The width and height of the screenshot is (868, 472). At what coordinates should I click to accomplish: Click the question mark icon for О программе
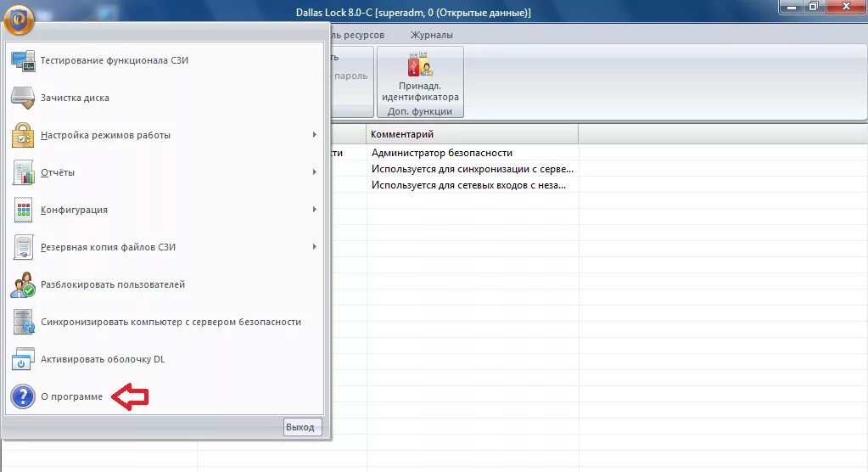pos(23,396)
